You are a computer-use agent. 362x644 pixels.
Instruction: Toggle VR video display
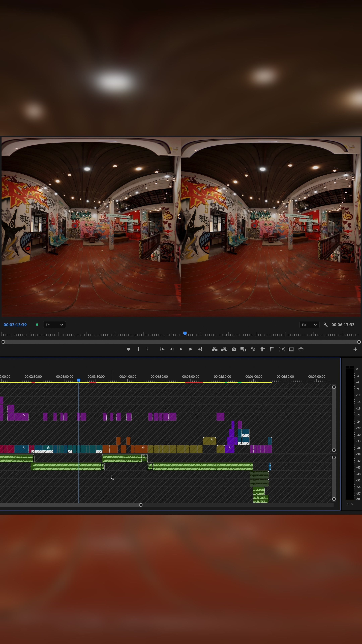pos(301,349)
